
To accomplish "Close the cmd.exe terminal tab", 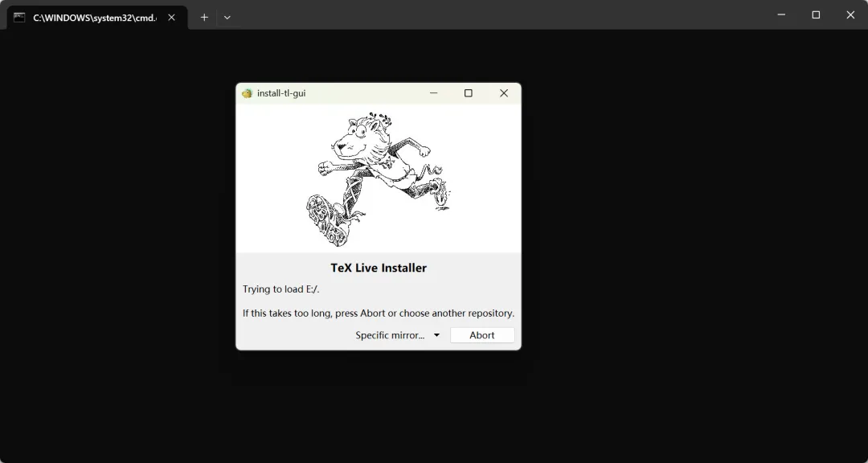I will (172, 18).
